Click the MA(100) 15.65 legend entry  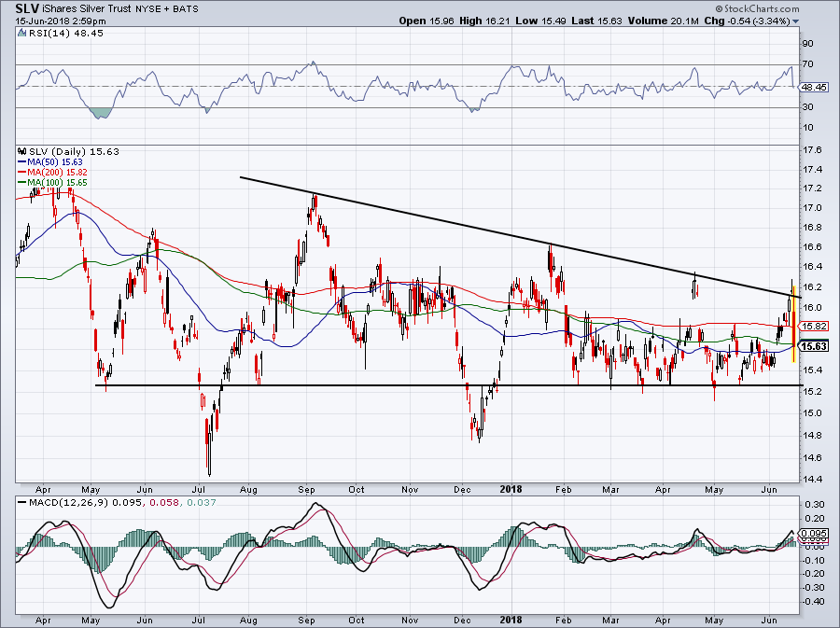(52, 182)
